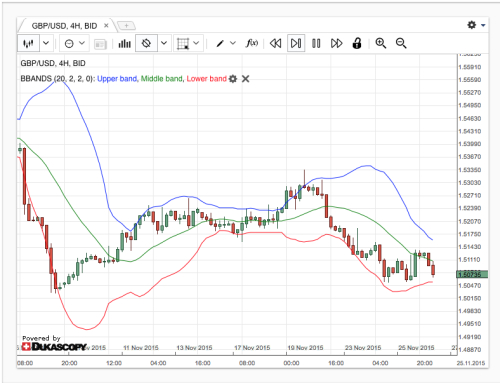Toggle the grid display button
This screenshot has height=383, width=500.
pyautogui.click(x=183, y=43)
